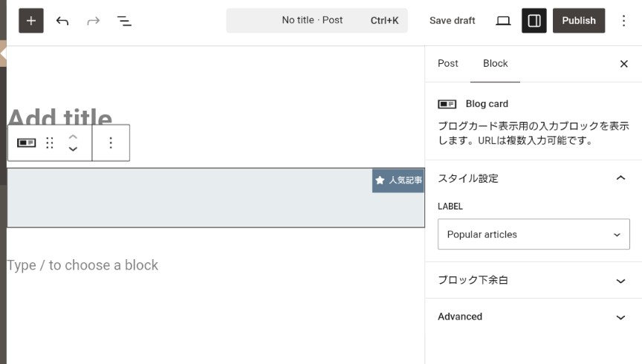Click the Publish button
Screen dimensions: 642x364
[x=579, y=21]
